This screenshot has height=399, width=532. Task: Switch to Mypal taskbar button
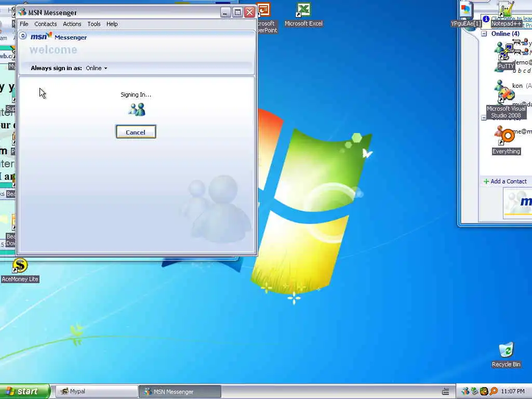coord(96,392)
